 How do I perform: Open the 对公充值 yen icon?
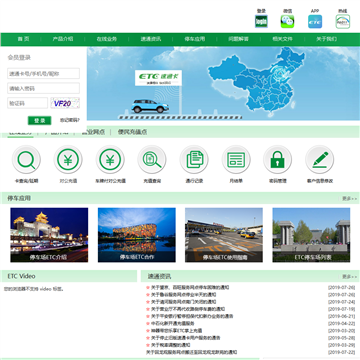pyautogui.click(x=68, y=160)
